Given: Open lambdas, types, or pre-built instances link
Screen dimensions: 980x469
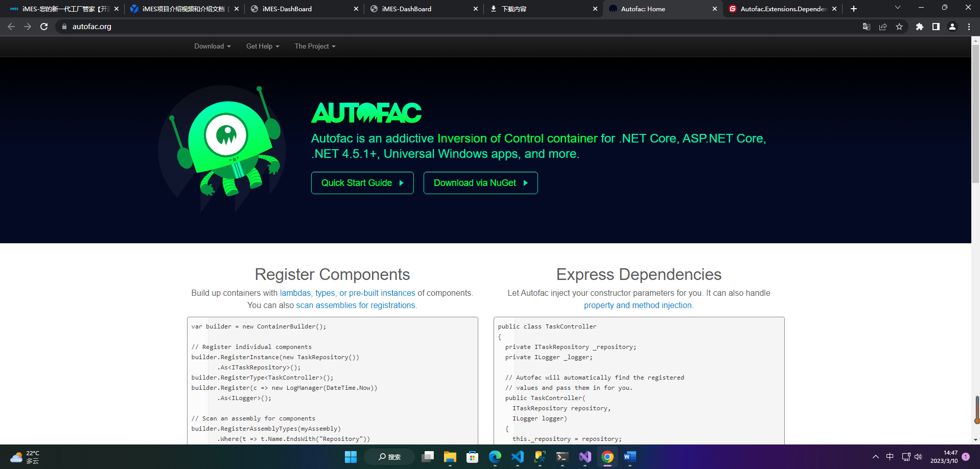Looking at the screenshot, I should [x=347, y=293].
